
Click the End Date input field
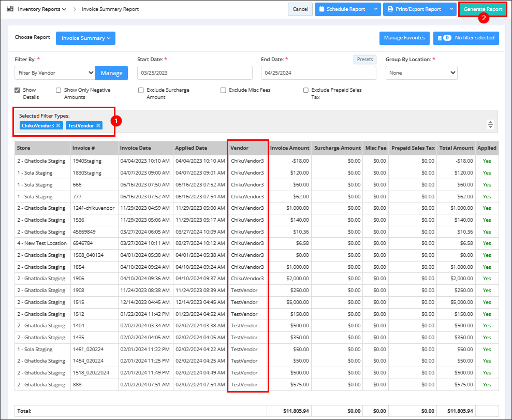pyautogui.click(x=318, y=73)
